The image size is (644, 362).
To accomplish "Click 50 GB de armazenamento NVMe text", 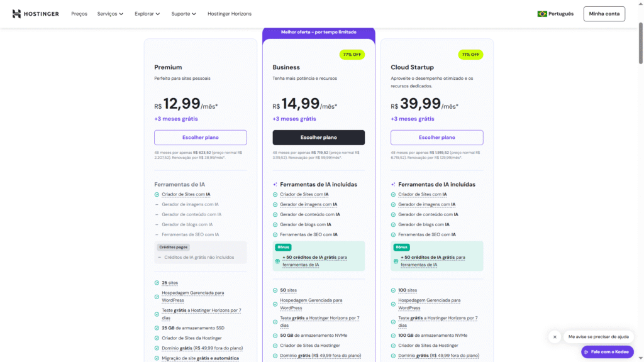I will coord(313,336).
